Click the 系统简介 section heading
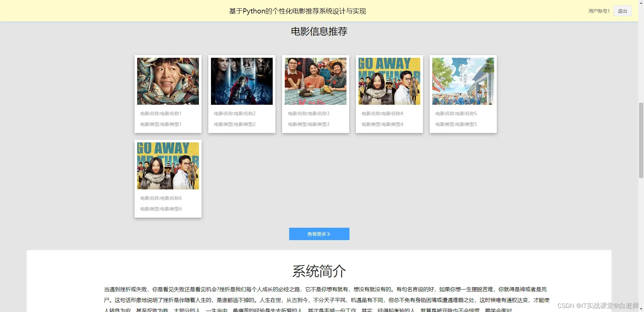The image size is (644, 312). 319,271
